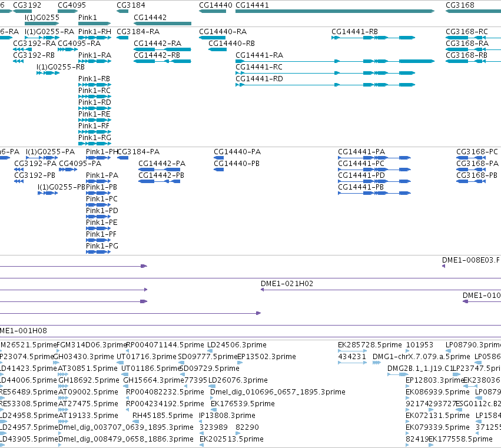Click the CG4095-RA transcript label
The height and width of the screenshot is (448, 501).
tap(79, 44)
